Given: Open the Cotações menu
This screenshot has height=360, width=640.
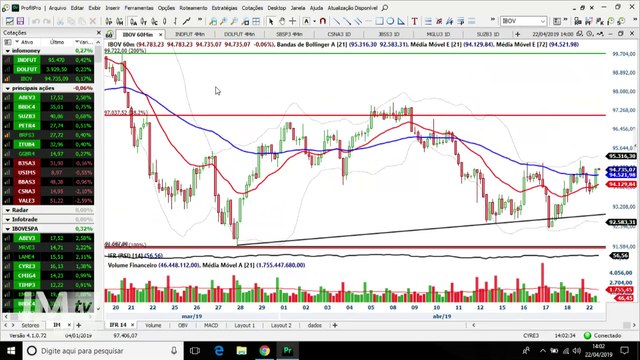Looking at the screenshot, I should (x=252, y=8).
